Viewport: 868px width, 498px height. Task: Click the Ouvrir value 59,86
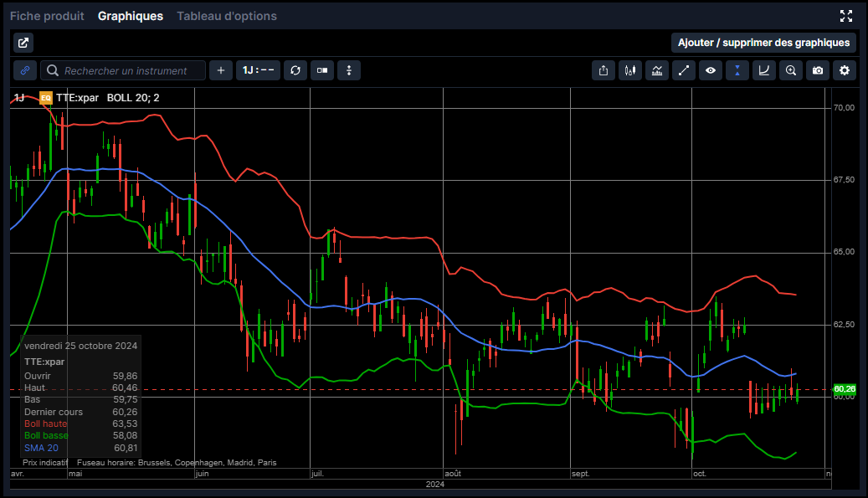[x=125, y=377]
